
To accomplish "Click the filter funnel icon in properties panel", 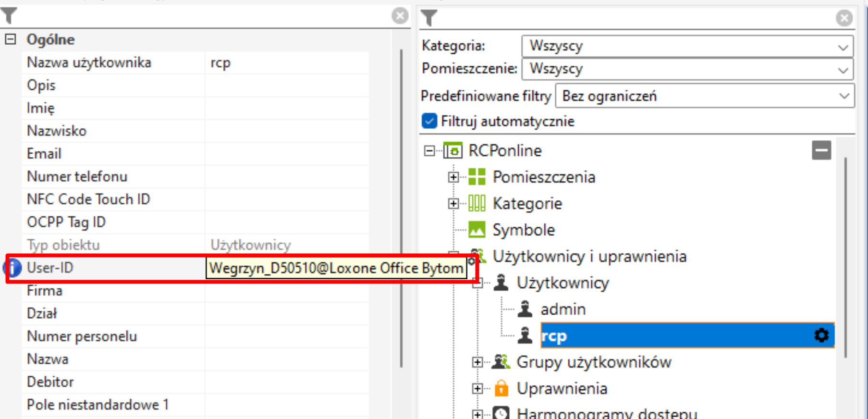I will point(9,16).
